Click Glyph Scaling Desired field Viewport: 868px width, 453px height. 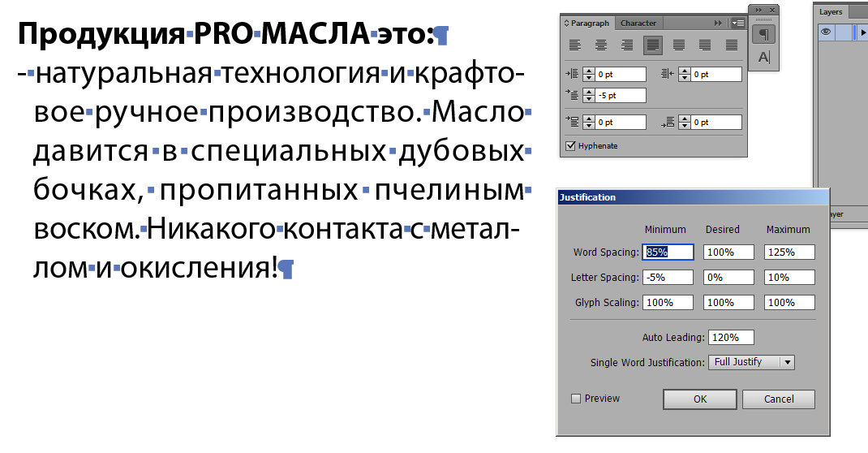pos(728,302)
